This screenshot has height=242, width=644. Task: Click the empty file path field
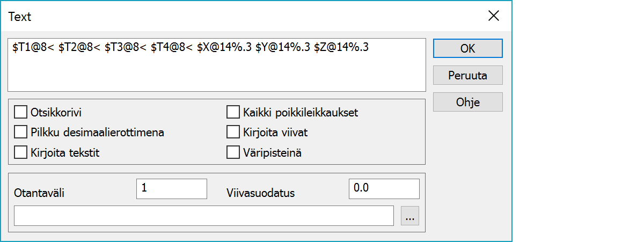204,216
